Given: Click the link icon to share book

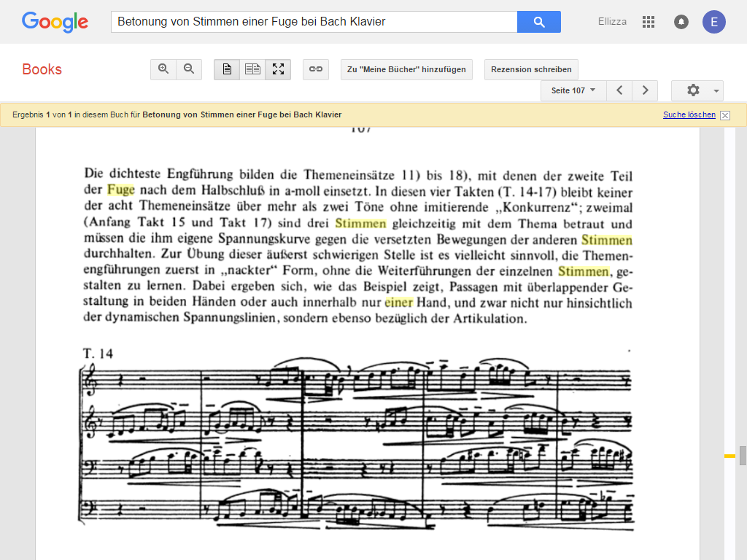Looking at the screenshot, I should point(316,69).
